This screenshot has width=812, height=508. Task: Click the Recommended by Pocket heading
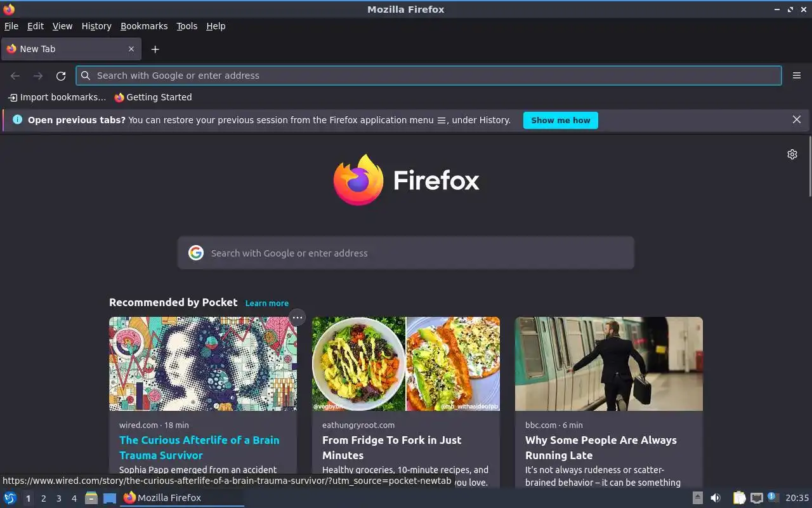tap(173, 302)
